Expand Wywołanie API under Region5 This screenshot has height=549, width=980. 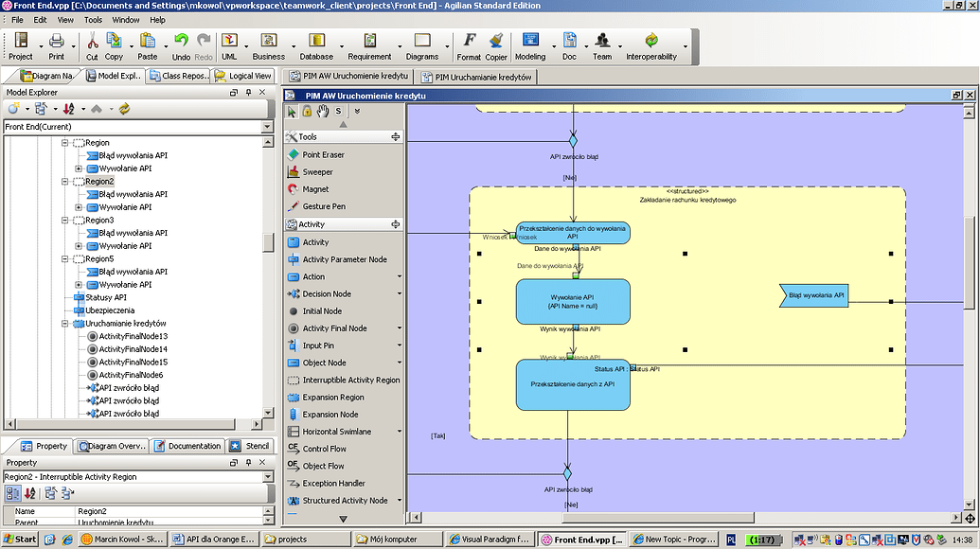coord(79,284)
